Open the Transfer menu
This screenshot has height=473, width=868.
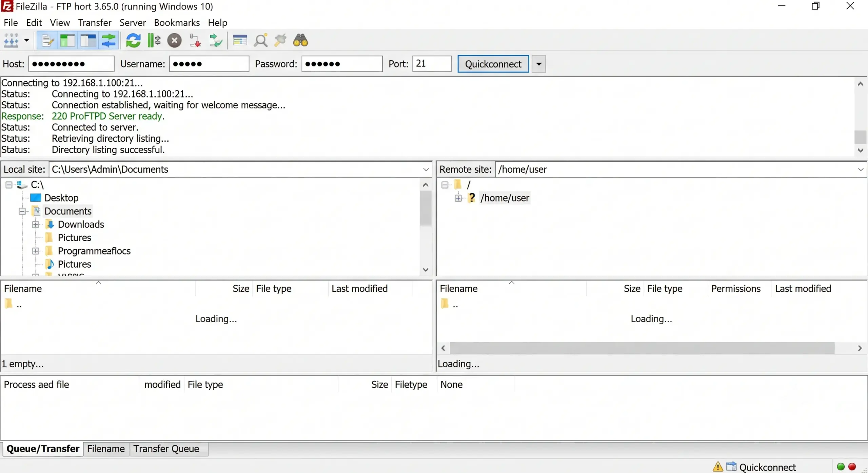(x=95, y=23)
